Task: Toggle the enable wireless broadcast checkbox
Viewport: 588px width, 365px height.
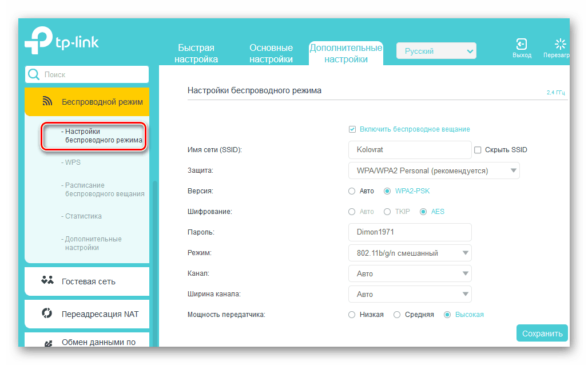Action: point(352,129)
